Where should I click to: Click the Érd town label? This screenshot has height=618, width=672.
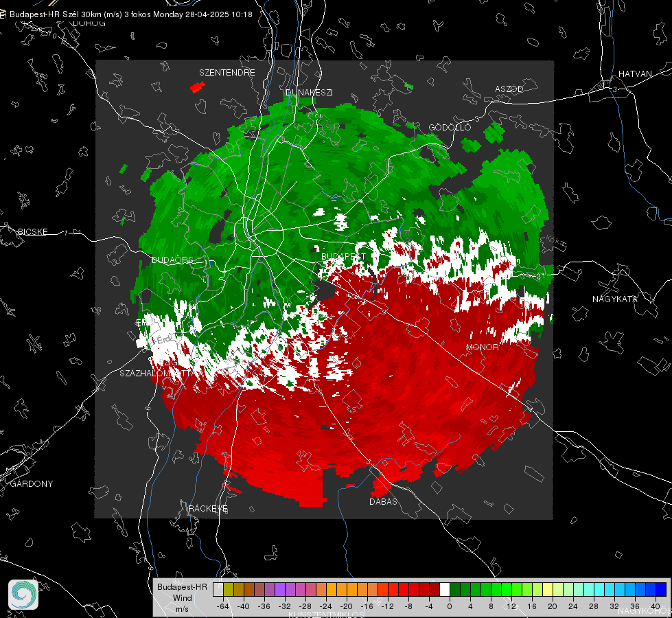point(163,340)
